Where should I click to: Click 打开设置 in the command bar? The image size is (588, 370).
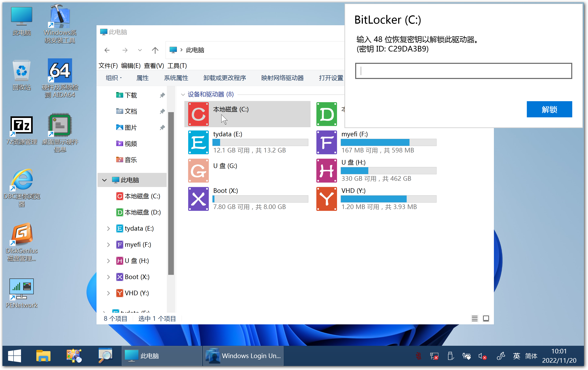pos(331,78)
